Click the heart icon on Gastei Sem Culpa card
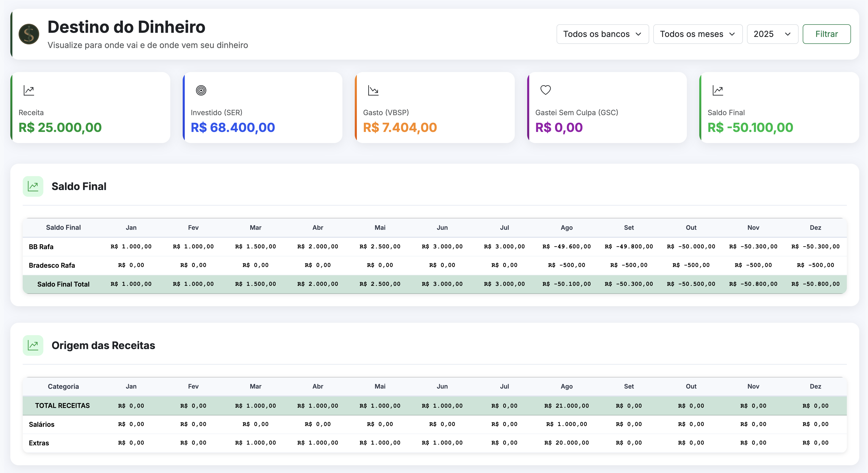Viewport: 868px width, 473px height. coord(545,90)
